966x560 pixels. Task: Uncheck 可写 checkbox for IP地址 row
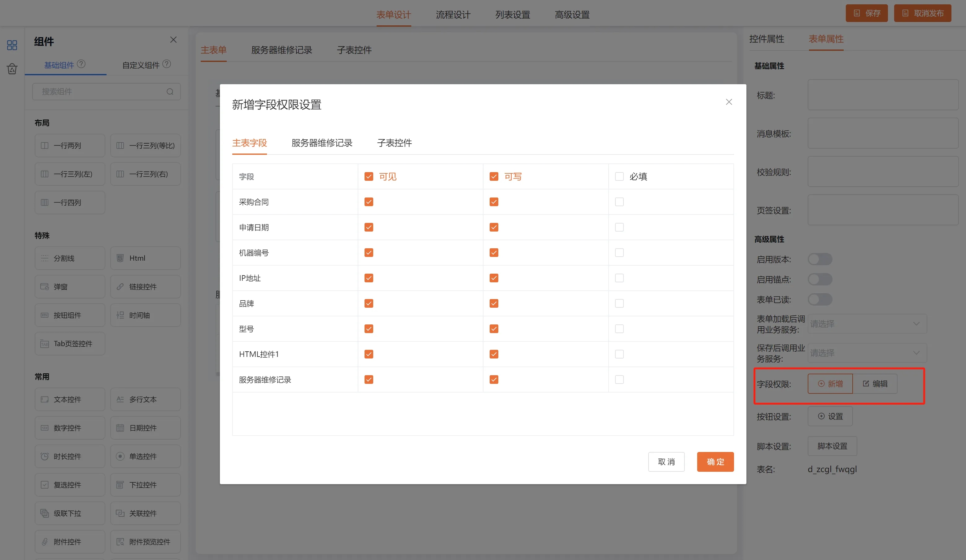[x=494, y=278]
